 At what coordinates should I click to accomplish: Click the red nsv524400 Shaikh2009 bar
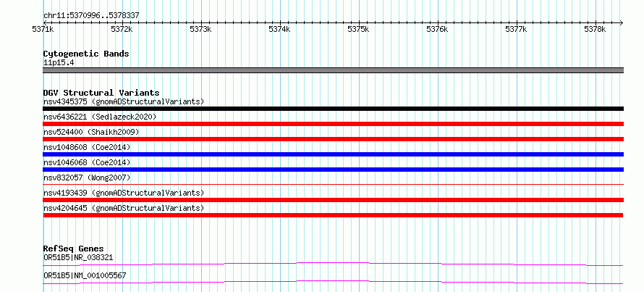pyautogui.click(x=333, y=139)
